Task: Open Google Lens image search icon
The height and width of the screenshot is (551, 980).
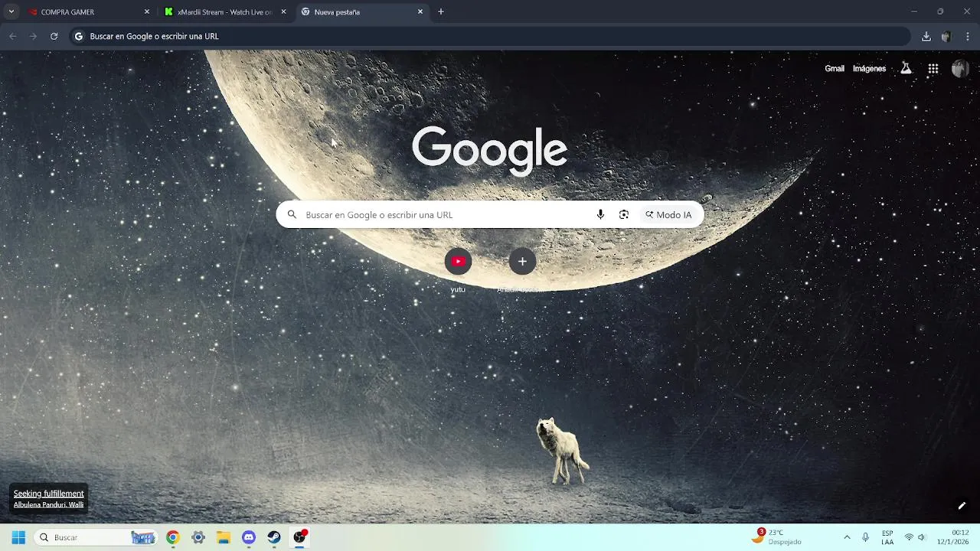Action: (x=624, y=215)
